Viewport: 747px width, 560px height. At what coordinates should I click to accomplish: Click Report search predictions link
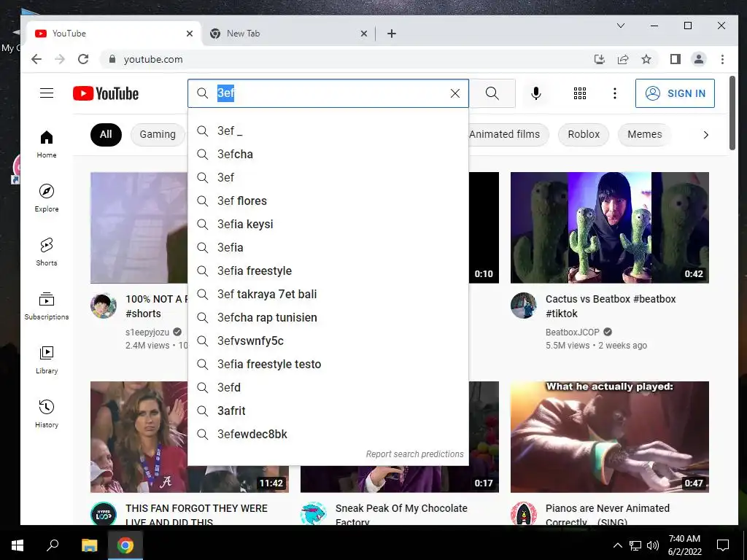[414, 454]
